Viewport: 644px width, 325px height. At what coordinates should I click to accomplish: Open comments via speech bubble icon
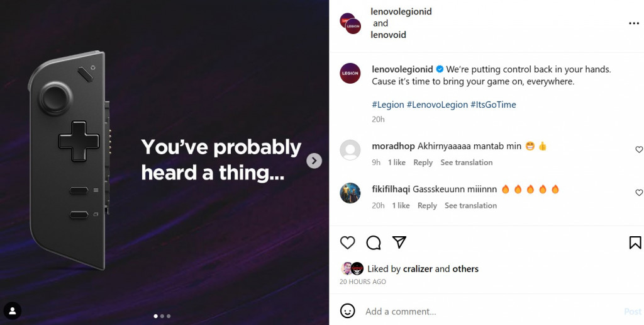pos(374,242)
